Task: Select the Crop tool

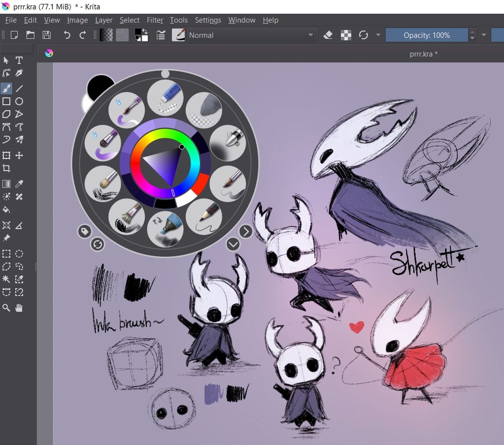Action: [6, 168]
